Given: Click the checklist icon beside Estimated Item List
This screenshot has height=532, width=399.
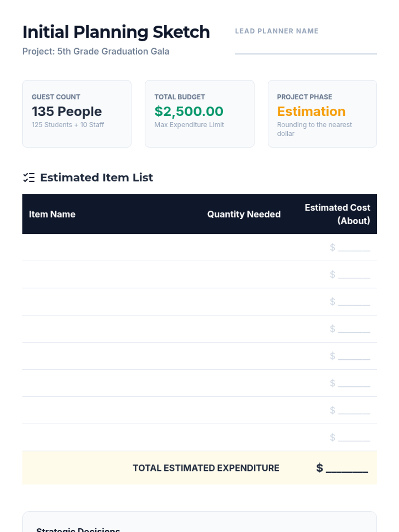Looking at the screenshot, I should click(29, 178).
